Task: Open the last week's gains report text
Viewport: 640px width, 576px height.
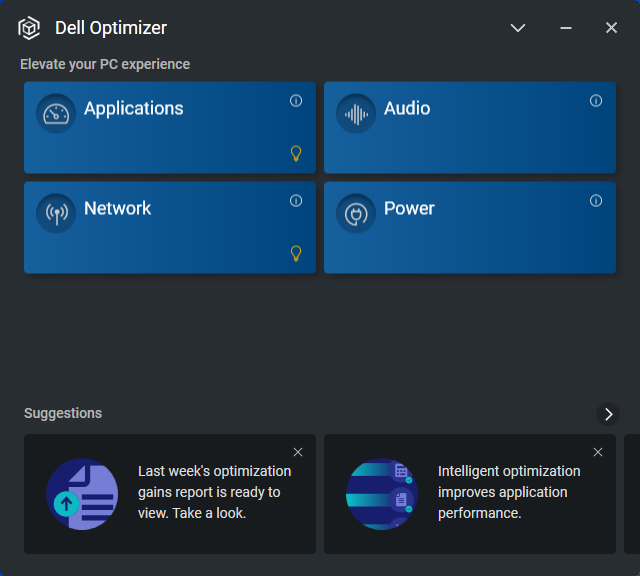Action: 214,492
